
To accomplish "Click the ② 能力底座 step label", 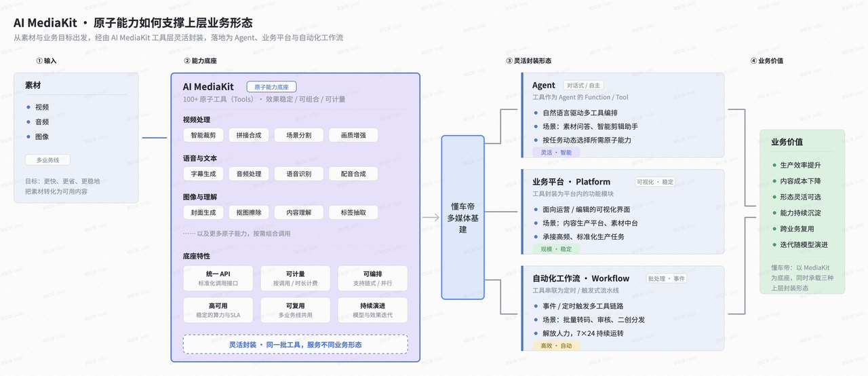I will [x=200, y=60].
